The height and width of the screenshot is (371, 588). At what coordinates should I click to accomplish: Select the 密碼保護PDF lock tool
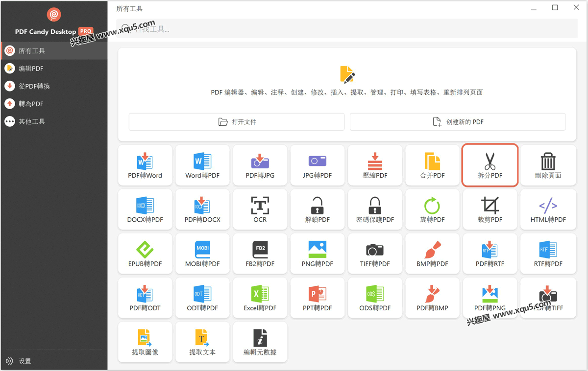[x=375, y=209]
